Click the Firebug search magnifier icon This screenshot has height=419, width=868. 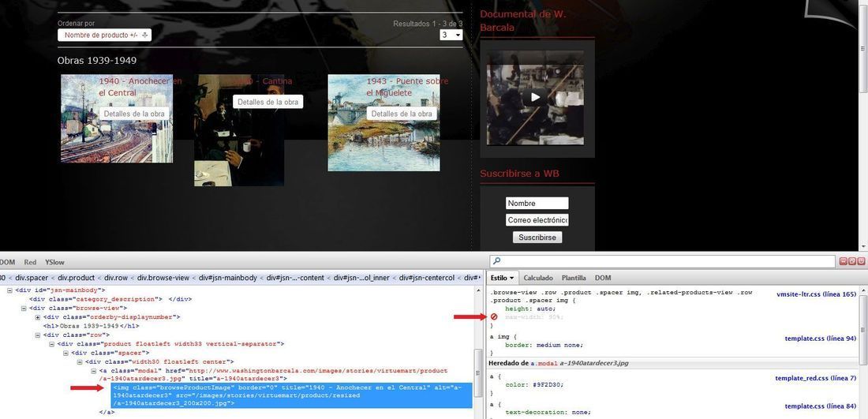[496, 260]
